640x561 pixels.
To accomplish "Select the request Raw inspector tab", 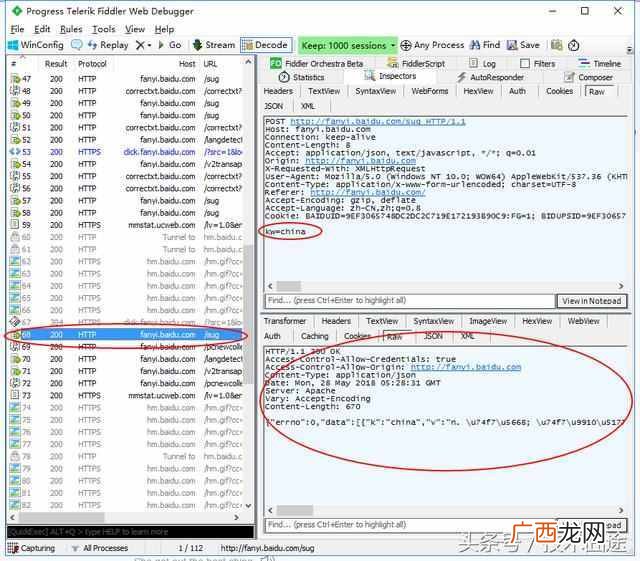I will click(x=599, y=92).
